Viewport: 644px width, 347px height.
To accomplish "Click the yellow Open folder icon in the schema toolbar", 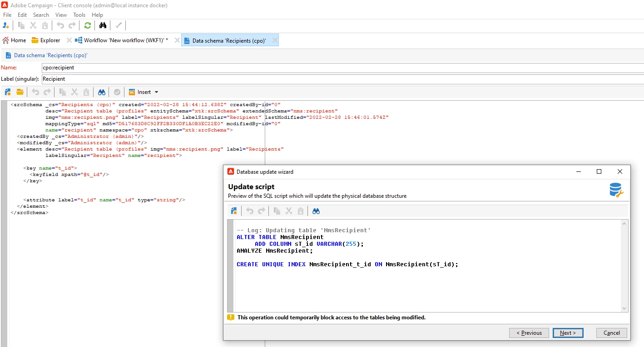I will click(20, 92).
